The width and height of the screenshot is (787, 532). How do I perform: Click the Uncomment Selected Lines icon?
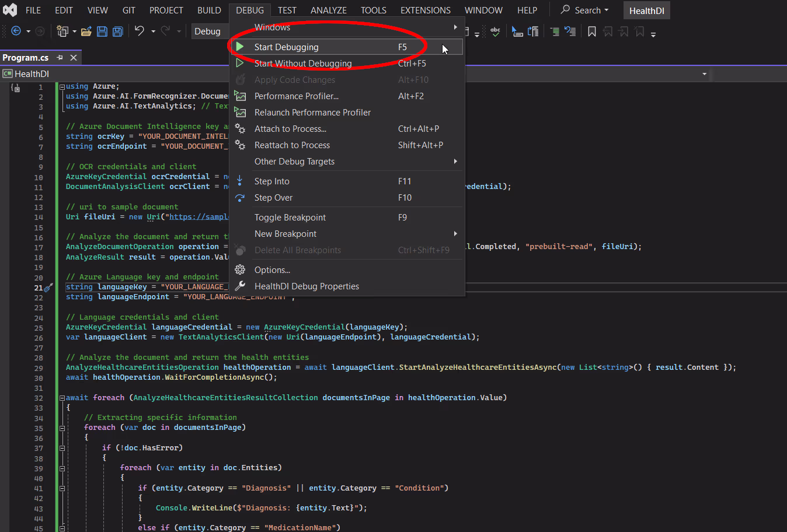pyautogui.click(x=570, y=31)
